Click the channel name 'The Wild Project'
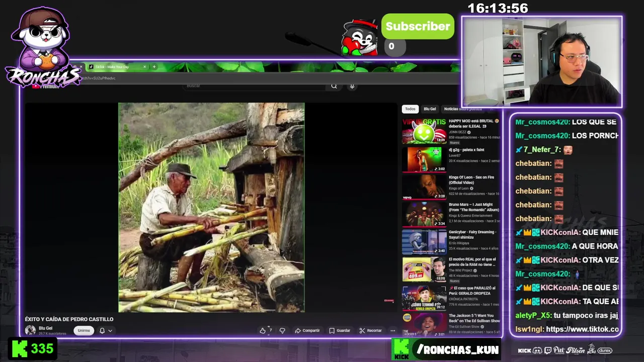644x362 pixels. pos(461,270)
